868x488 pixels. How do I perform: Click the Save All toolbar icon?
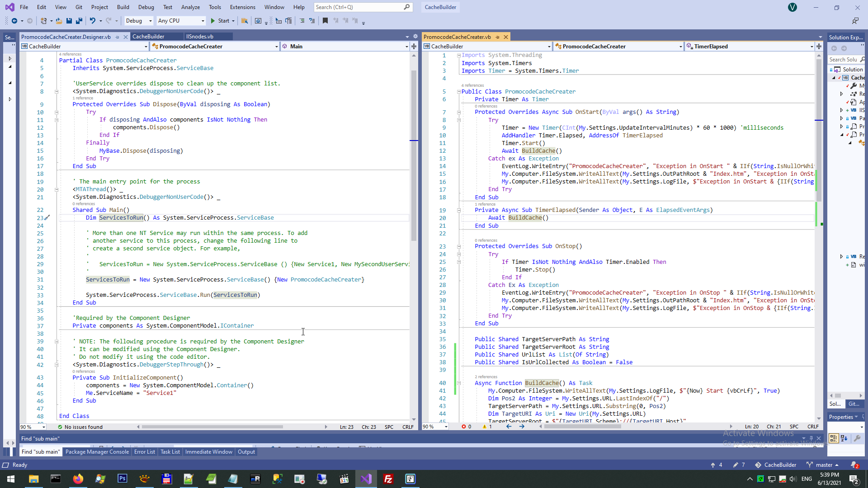(x=79, y=21)
